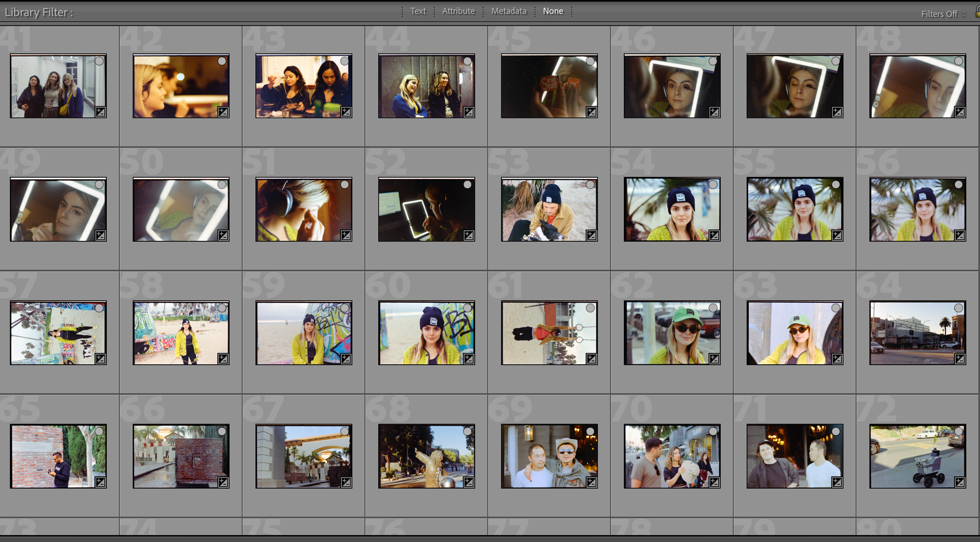Screen dimensions: 980x542
Task: Select the beach graffiti photo 58
Action: (181, 333)
